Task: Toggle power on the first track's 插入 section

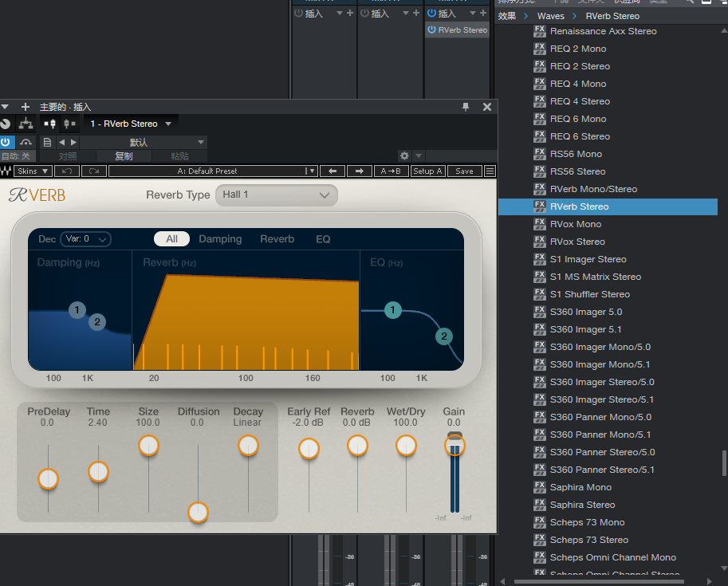Action: coord(298,13)
